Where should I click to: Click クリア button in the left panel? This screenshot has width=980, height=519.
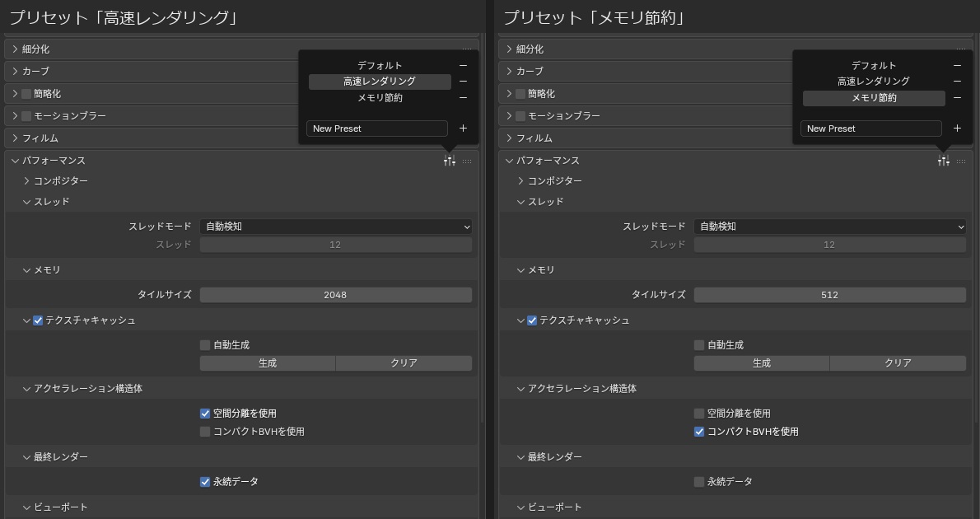point(404,363)
